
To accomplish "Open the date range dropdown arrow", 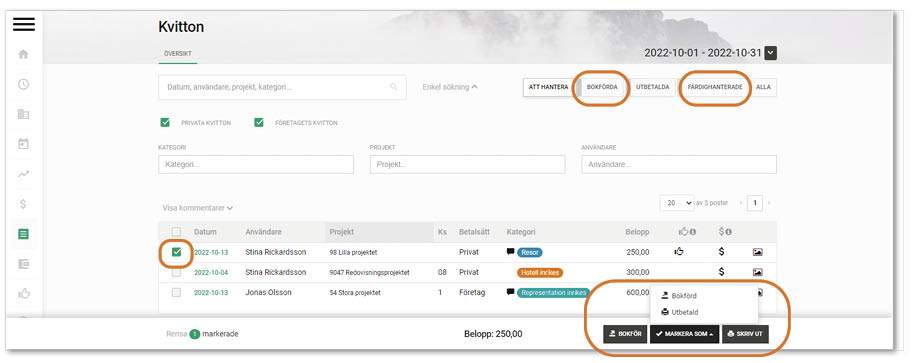I will [x=771, y=53].
